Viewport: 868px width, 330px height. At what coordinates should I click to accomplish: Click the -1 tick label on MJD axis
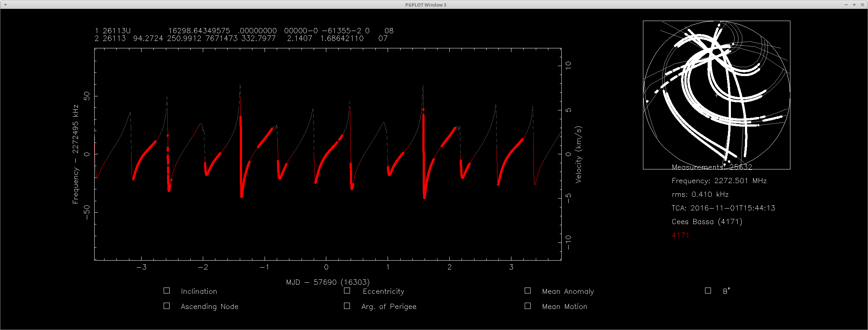coord(265,267)
